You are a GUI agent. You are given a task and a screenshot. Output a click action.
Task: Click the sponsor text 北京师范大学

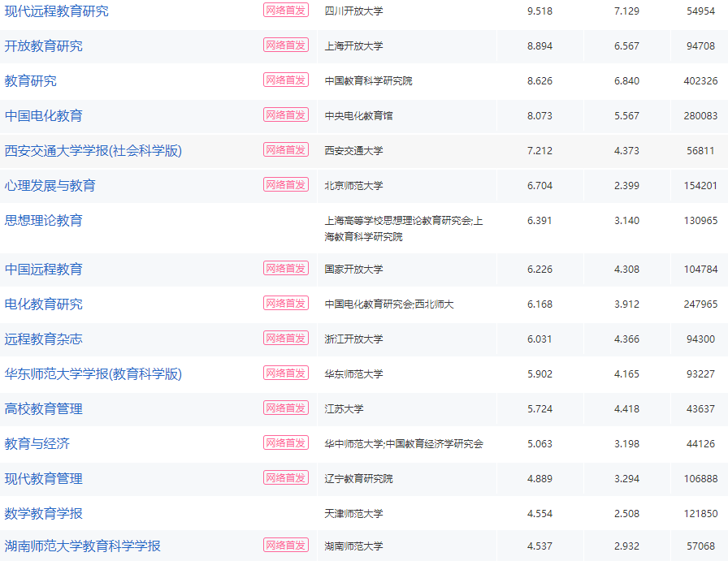[353, 186]
